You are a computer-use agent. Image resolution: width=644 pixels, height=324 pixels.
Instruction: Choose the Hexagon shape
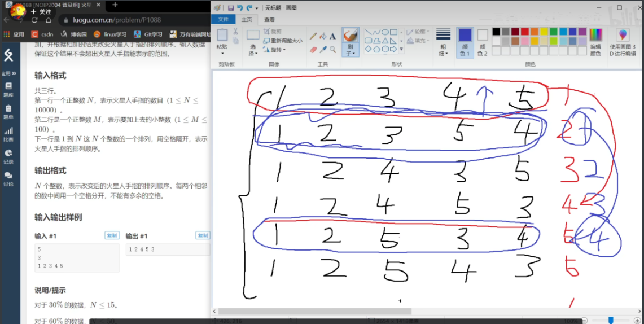coord(385,49)
